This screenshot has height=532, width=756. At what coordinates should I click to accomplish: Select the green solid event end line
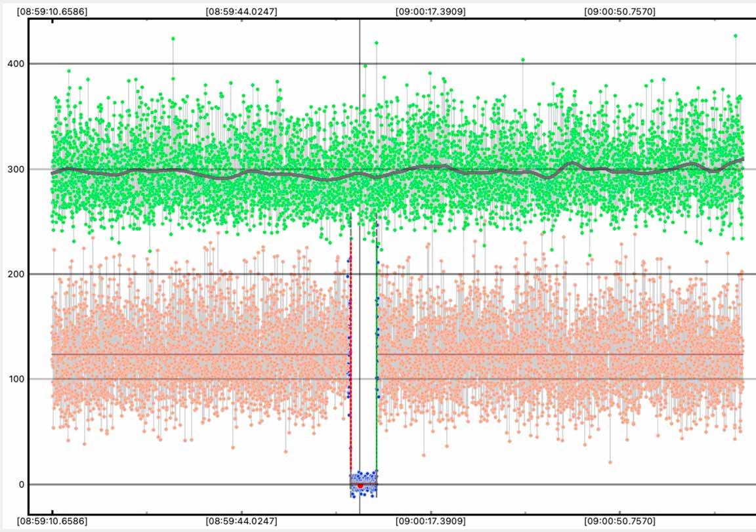click(376, 361)
